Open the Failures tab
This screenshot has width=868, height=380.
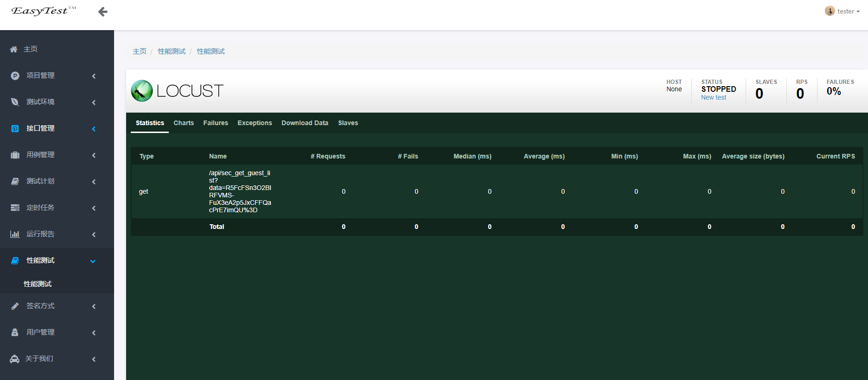pos(216,123)
